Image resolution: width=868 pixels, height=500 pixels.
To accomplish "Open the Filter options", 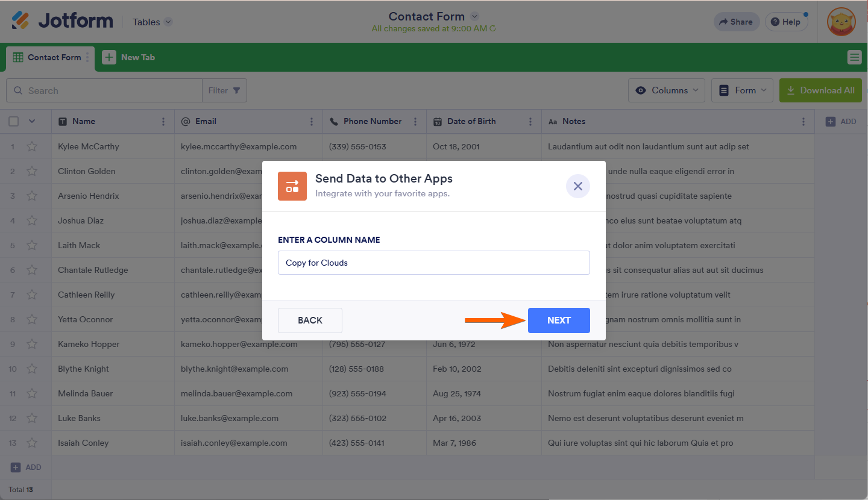I will (x=224, y=90).
